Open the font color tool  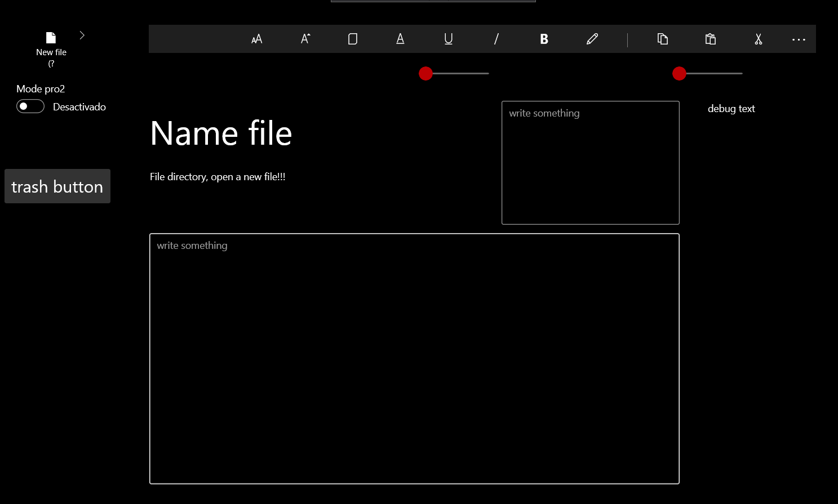tap(400, 39)
